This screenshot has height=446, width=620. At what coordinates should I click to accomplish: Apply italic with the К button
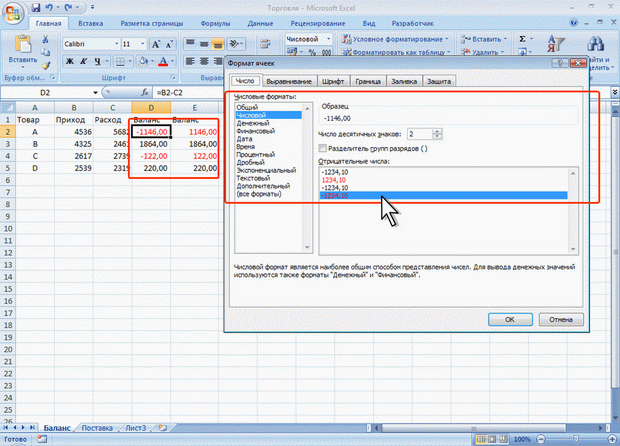[83, 61]
